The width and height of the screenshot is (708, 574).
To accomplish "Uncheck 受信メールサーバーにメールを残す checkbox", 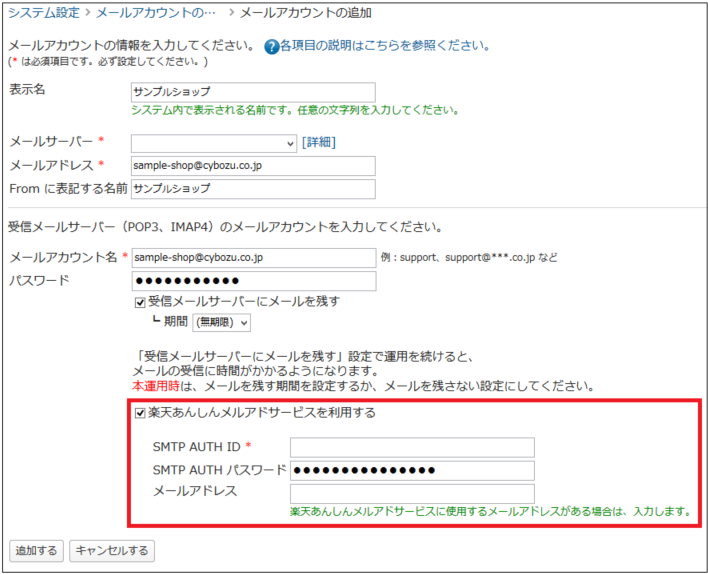I will pyautogui.click(x=141, y=302).
